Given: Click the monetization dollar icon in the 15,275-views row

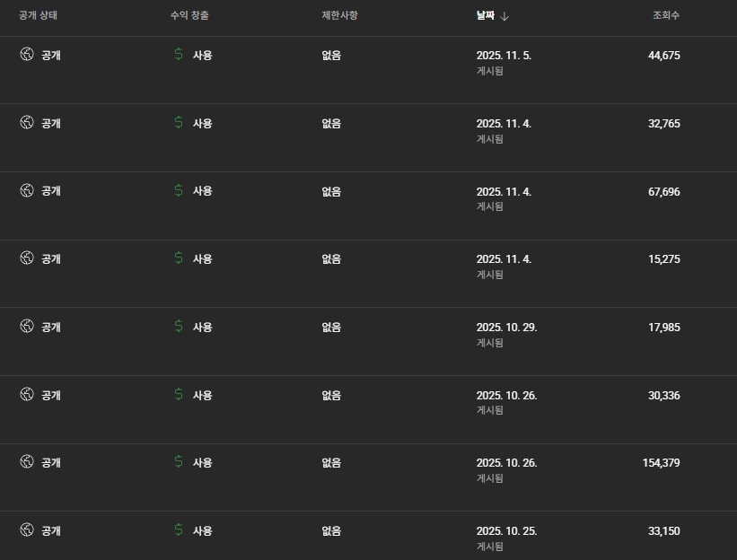Looking at the screenshot, I should [179, 258].
